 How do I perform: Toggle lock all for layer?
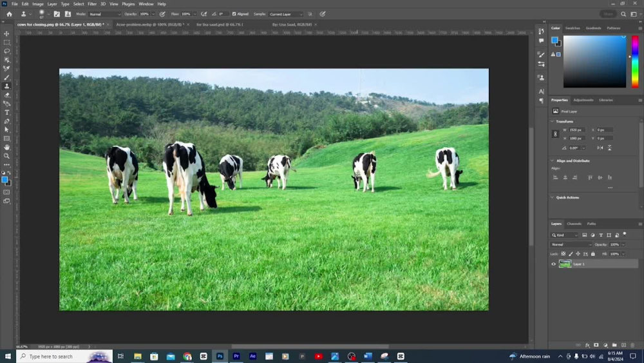pos(592,254)
